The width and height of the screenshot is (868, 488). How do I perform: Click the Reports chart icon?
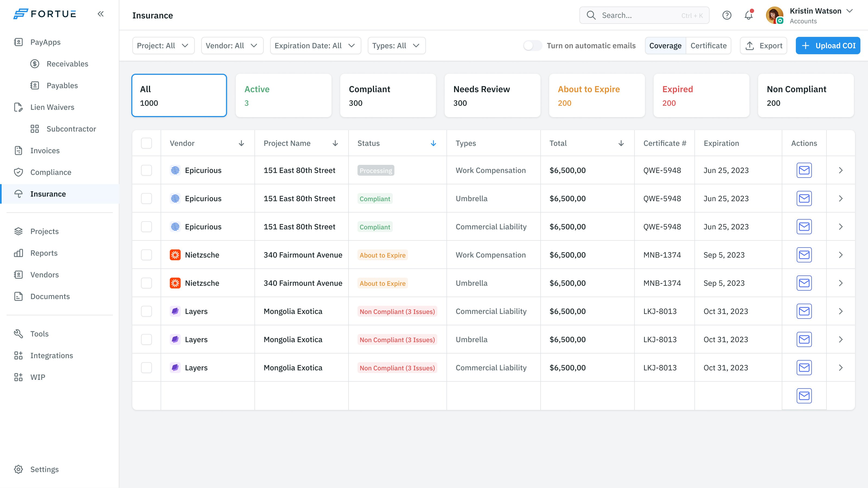click(x=18, y=253)
